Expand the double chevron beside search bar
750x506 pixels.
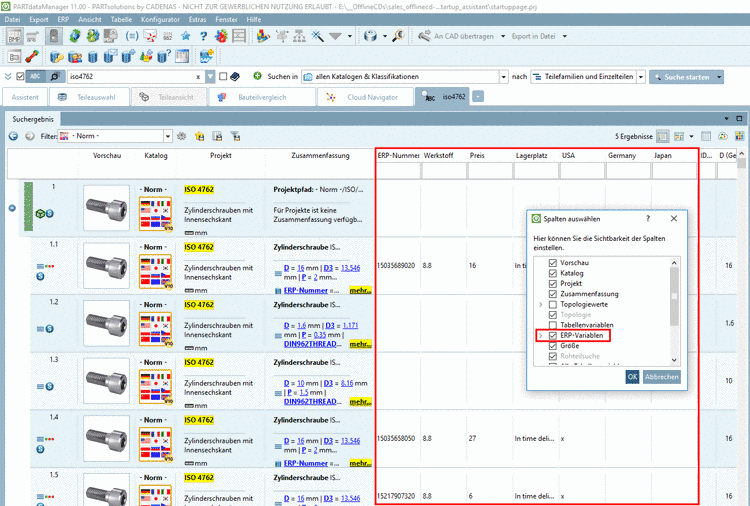pos(8,77)
